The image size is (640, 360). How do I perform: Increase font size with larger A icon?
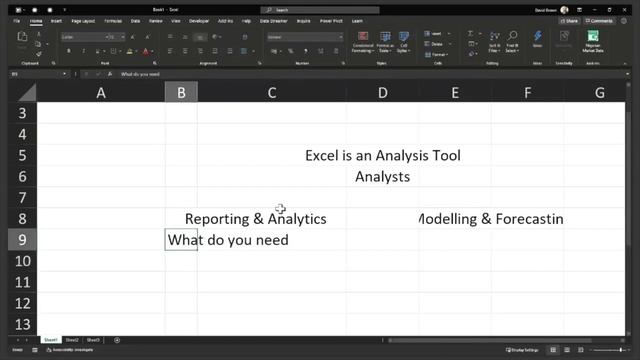pos(133,37)
